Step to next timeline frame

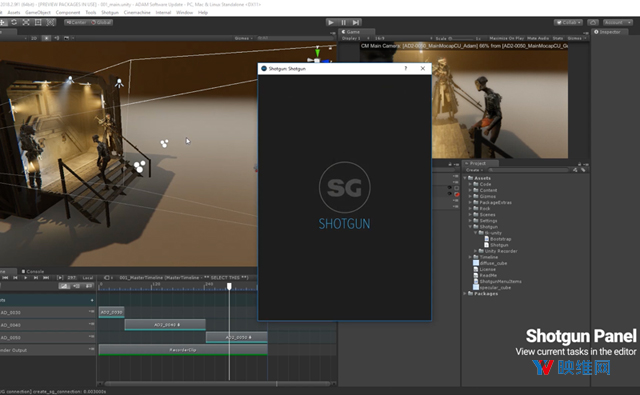coord(36,277)
